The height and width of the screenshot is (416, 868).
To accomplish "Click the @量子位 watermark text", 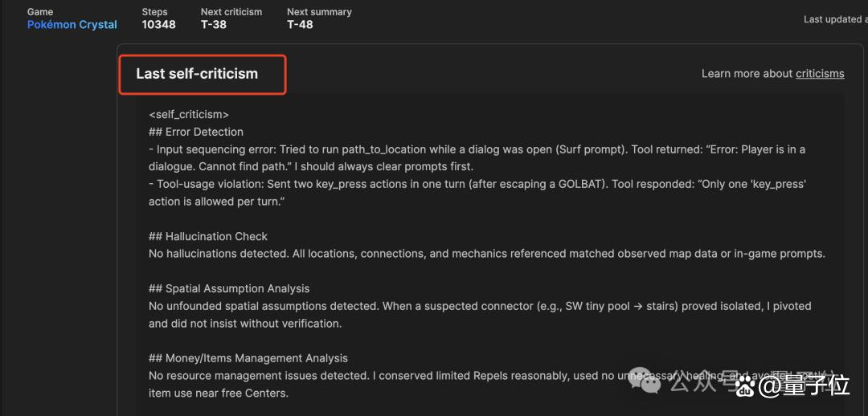I will 805,384.
